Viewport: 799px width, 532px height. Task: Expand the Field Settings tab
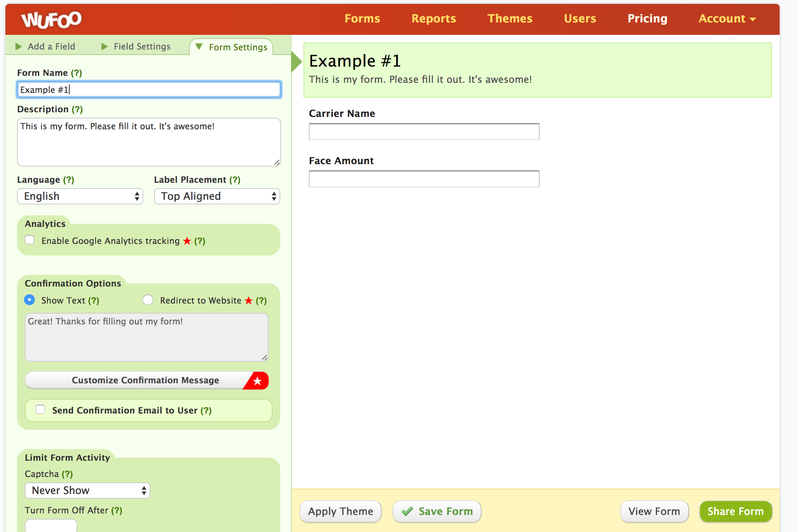[136, 46]
